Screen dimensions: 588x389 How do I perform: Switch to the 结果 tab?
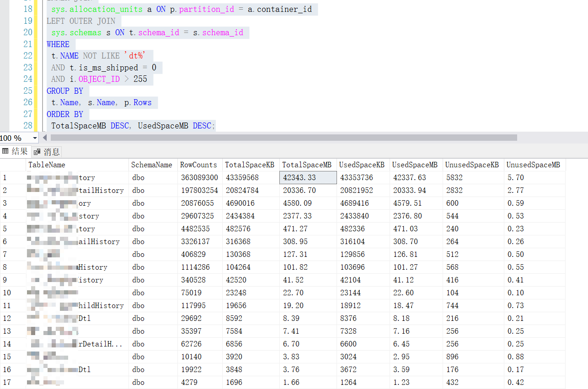15,152
